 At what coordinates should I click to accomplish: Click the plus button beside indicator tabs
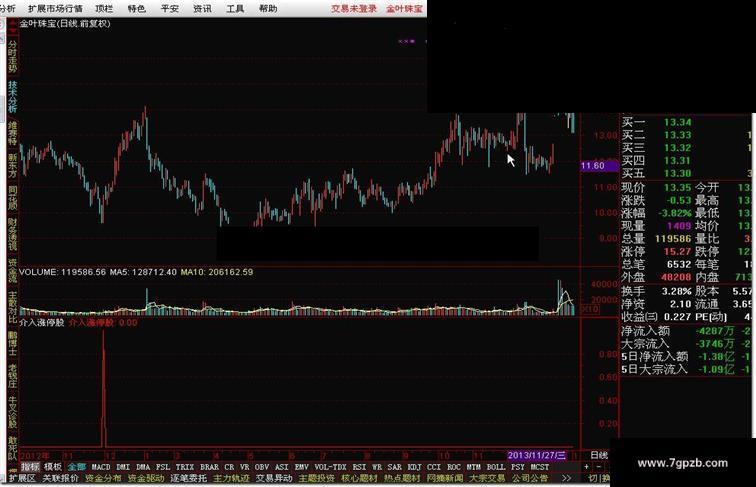[x=586, y=466]
